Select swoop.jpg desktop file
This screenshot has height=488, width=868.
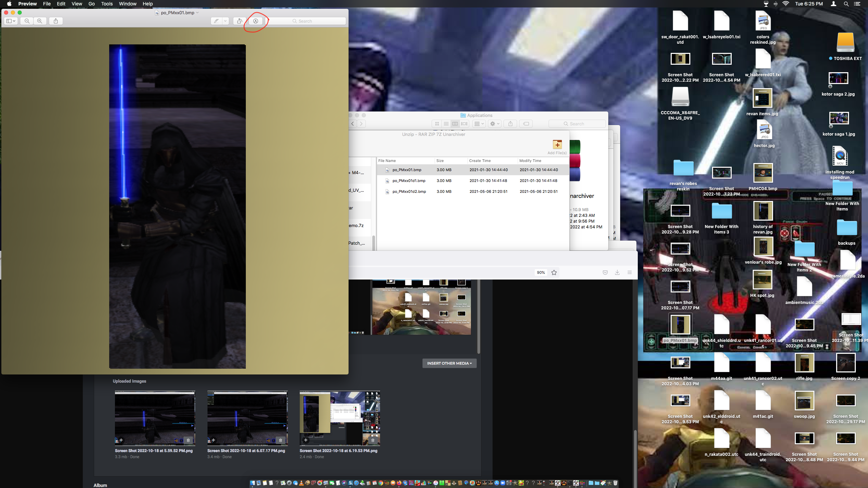[804, 405]
